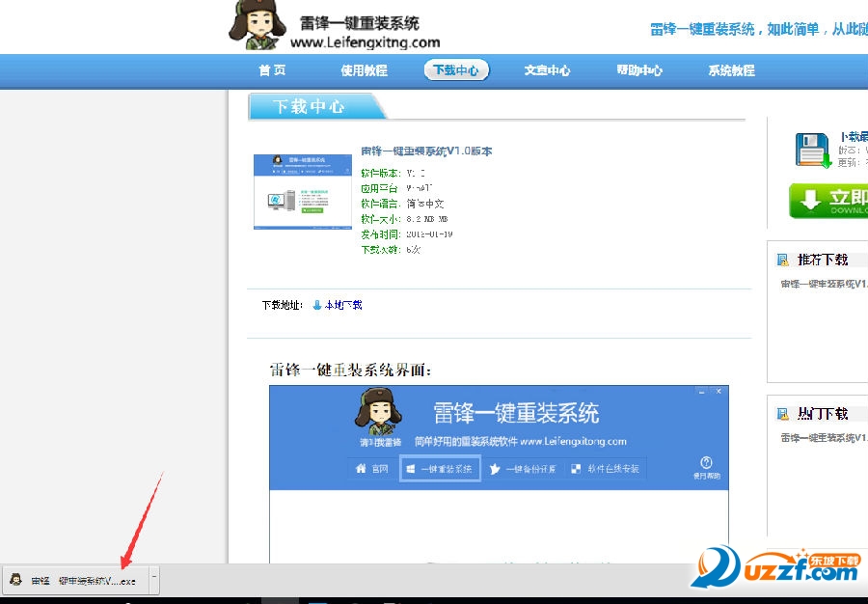Image resolution: width=868 pixels, height=604 pixels.
Task: Open the 帮助中心 navigation tab
Action: 639,70
